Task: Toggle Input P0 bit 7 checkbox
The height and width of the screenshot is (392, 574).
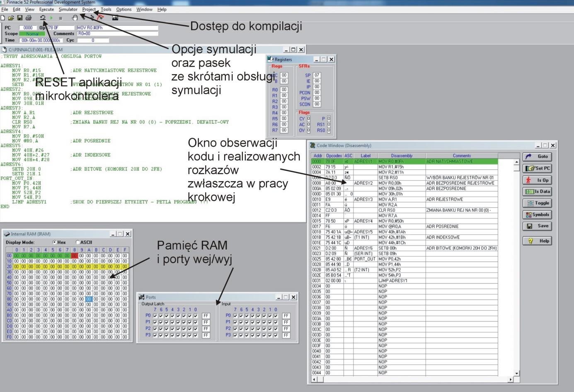Action: click(235, 316)
